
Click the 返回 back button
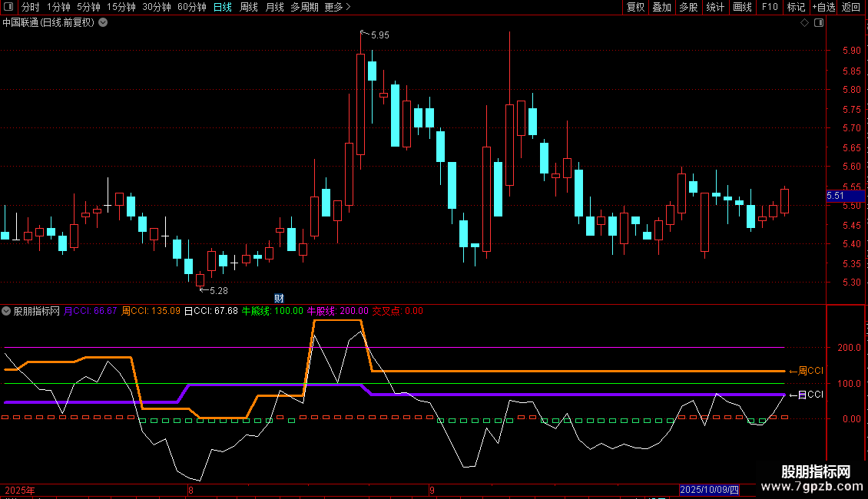(851, 7)
